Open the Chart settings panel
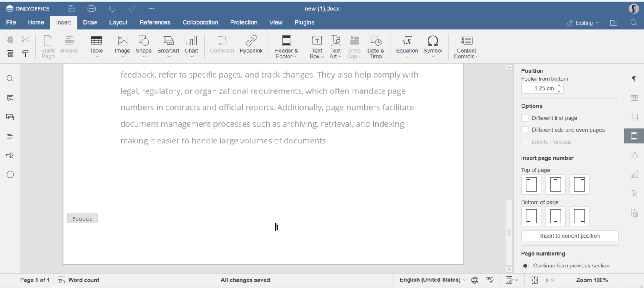Image resolution: width=644 pixels, height=288 pixels. click(634, 174)
